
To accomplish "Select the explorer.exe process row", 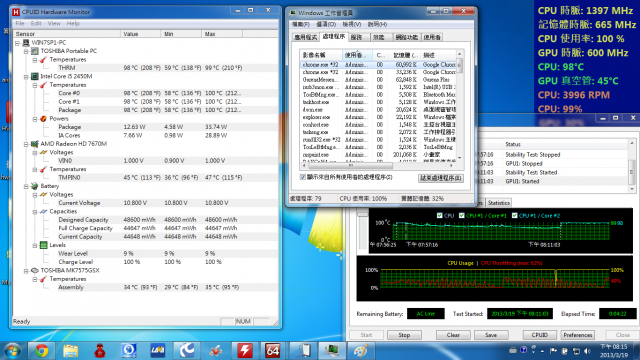I will pyautogui.click(x=378, y=117).
